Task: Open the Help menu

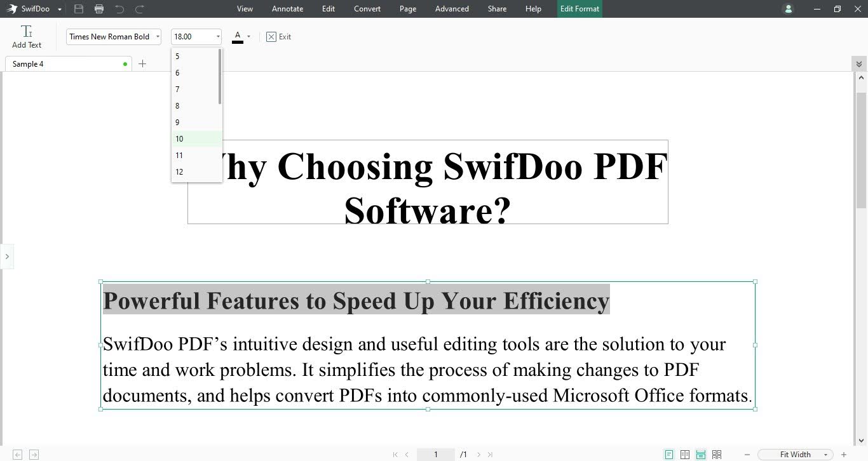Action: point(534,9)
